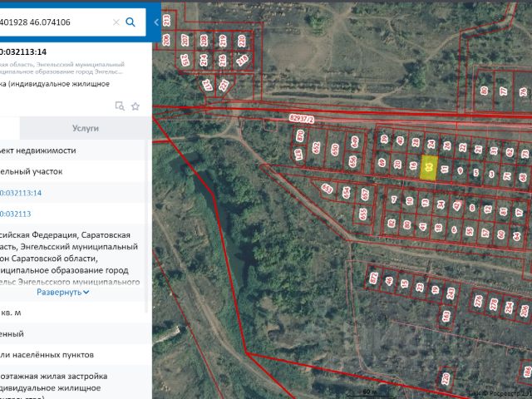Select parcel 652 on the map
Image resolution: width=532 pixels, height=399 pixels.
pos(316,148)
